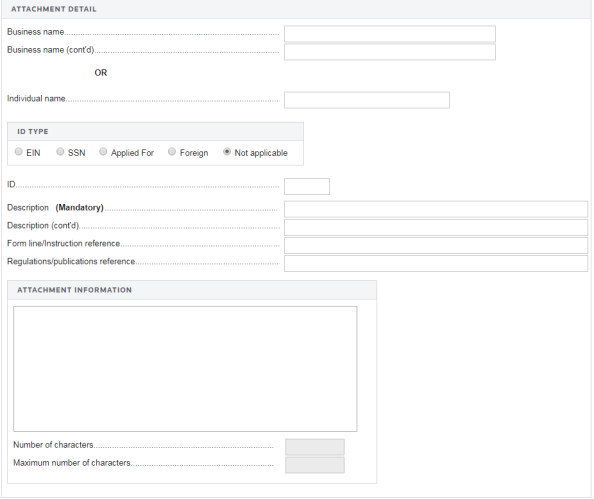Click the Description (cont'd) input field
This screenshot has width=594, height=499.
[436, 227]
